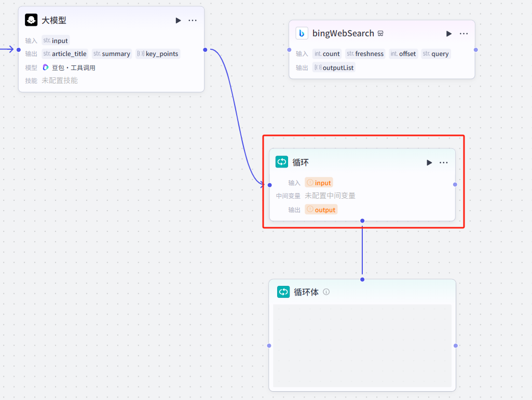
Task: Click the 循环 node bottom connection port
Action: click(362, 221)
